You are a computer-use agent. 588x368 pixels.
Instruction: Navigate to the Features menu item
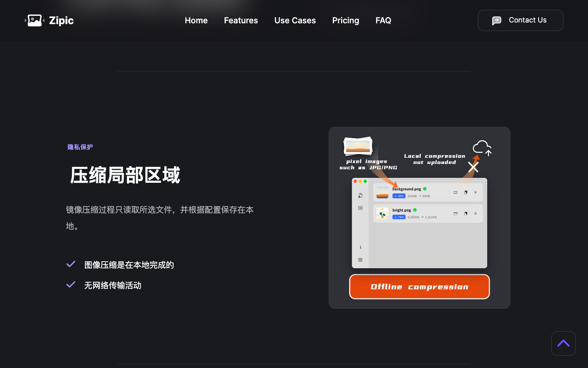pos(241,20)
